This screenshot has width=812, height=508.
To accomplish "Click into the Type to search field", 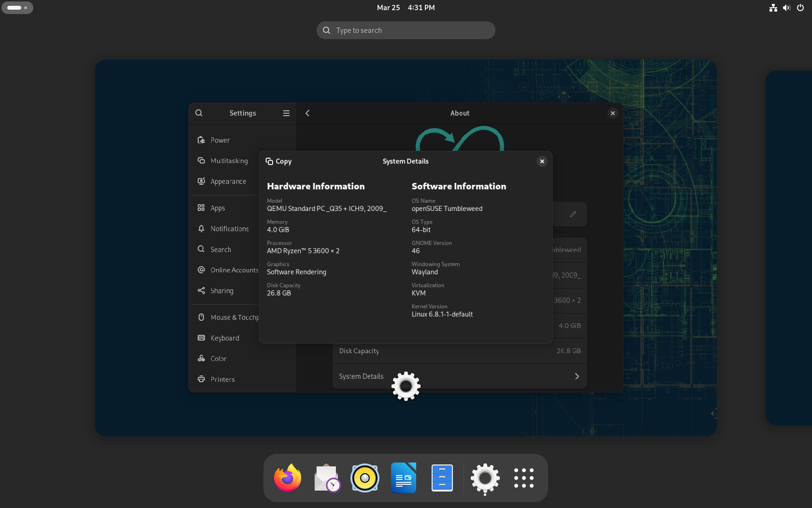I will [406, 30].
